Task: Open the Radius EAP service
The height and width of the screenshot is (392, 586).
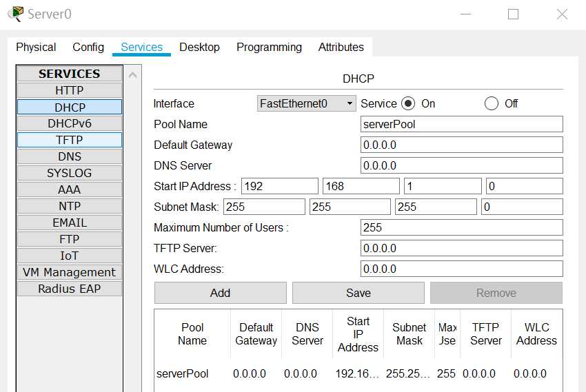Action: (70, 289)
